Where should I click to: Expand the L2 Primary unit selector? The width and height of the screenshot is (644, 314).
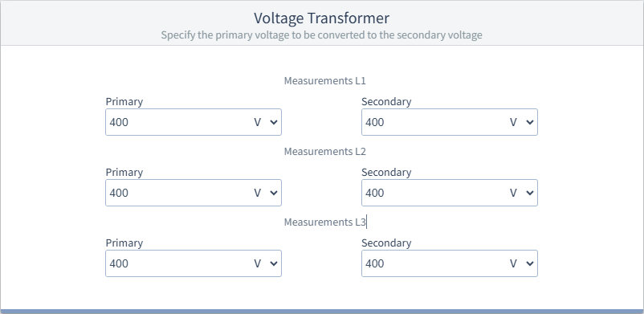266,193
